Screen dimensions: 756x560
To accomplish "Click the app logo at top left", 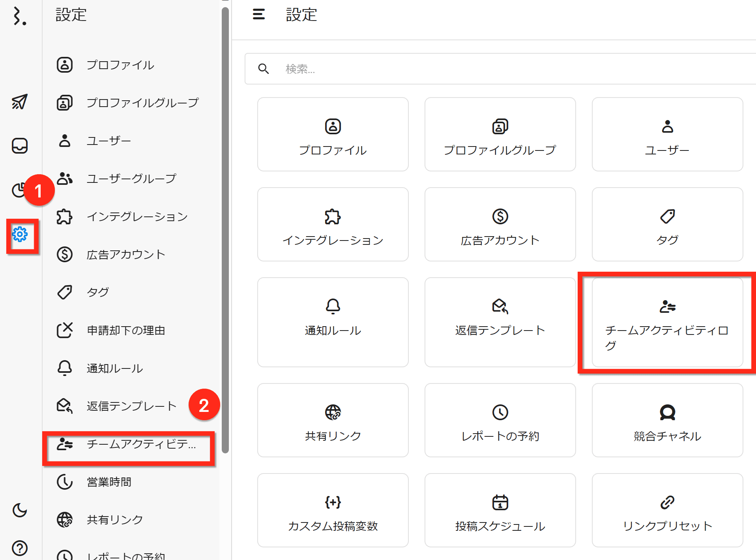I will [20, 17].
